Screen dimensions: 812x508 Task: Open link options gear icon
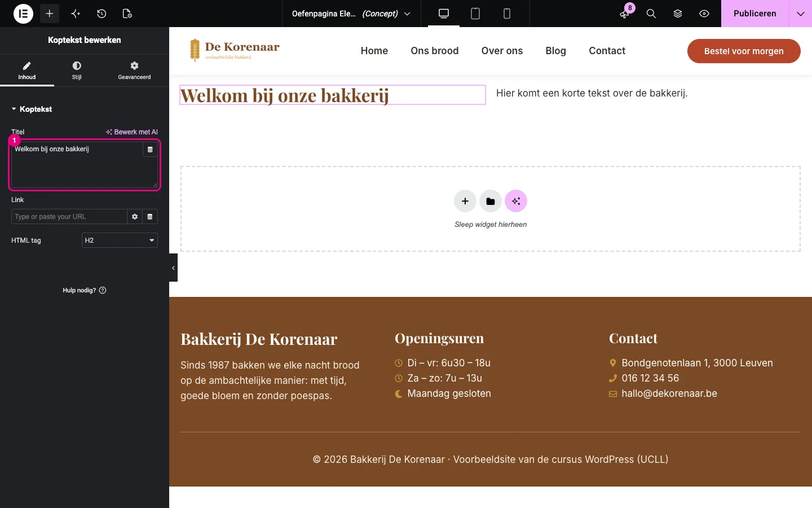pos(135,217)
